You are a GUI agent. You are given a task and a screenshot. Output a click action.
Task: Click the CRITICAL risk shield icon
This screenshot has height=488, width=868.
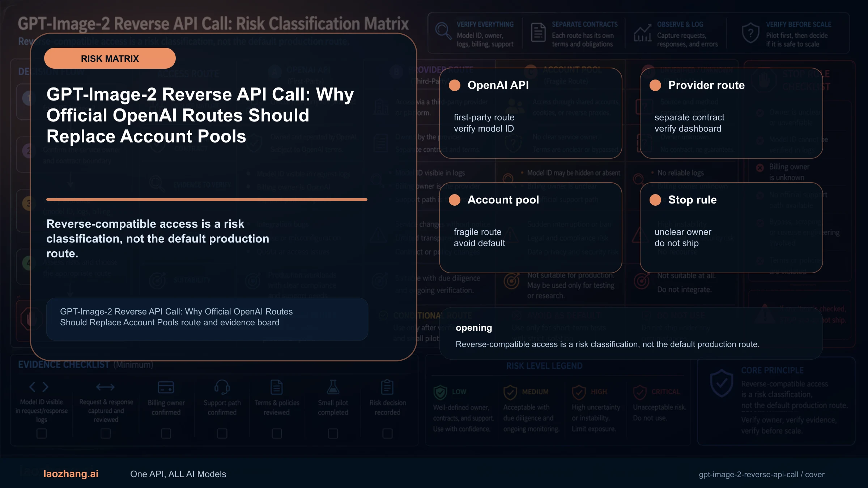pos(640,392)
